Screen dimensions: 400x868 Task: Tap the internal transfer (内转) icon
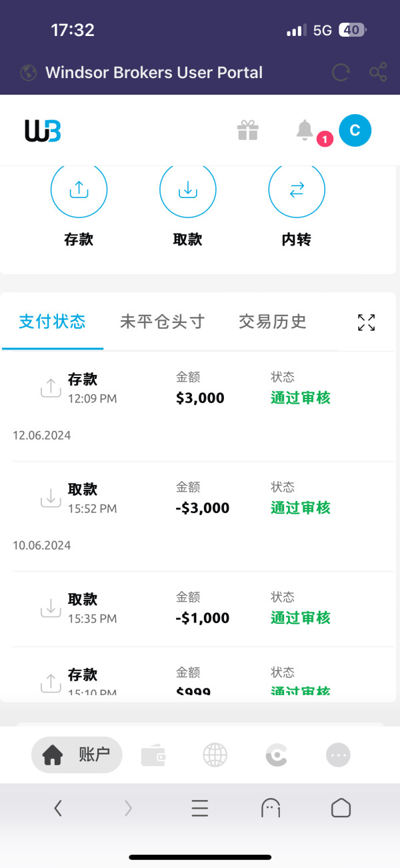point(297,190)
